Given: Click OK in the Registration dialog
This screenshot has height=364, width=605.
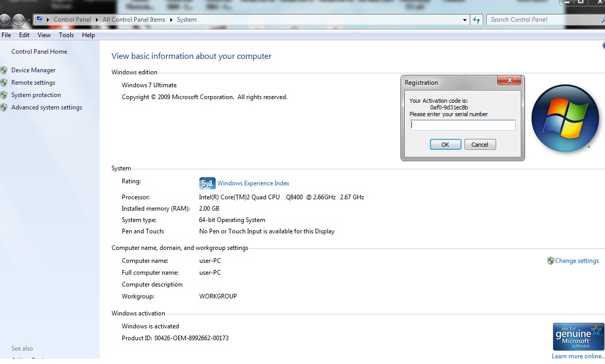Looking at the screenshot, I should click(445, 145).
